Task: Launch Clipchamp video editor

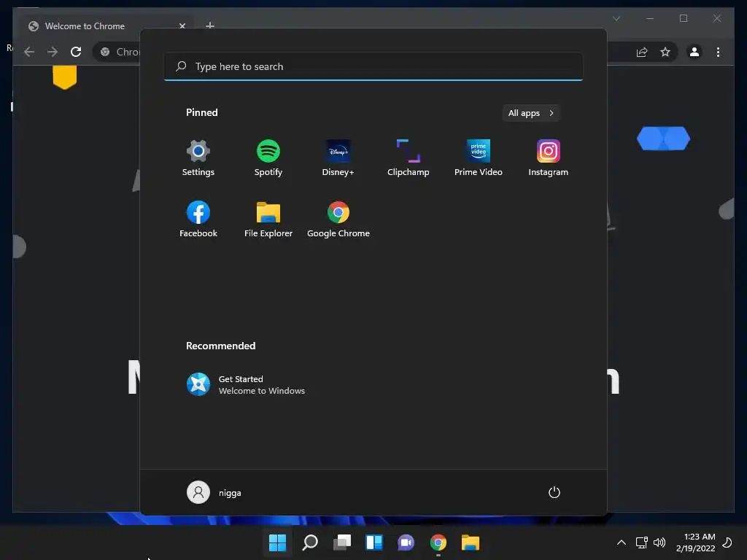Action: (409, 158)
